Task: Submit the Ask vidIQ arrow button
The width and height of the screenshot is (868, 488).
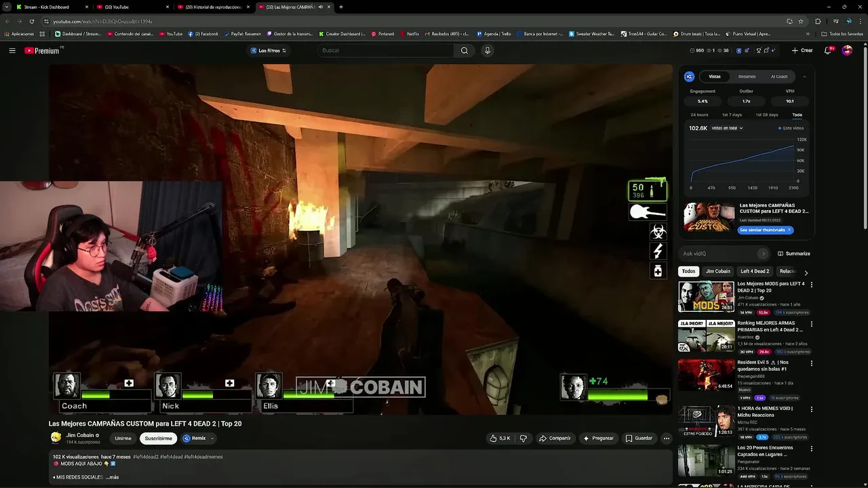Action: click(x=764, y=253)
